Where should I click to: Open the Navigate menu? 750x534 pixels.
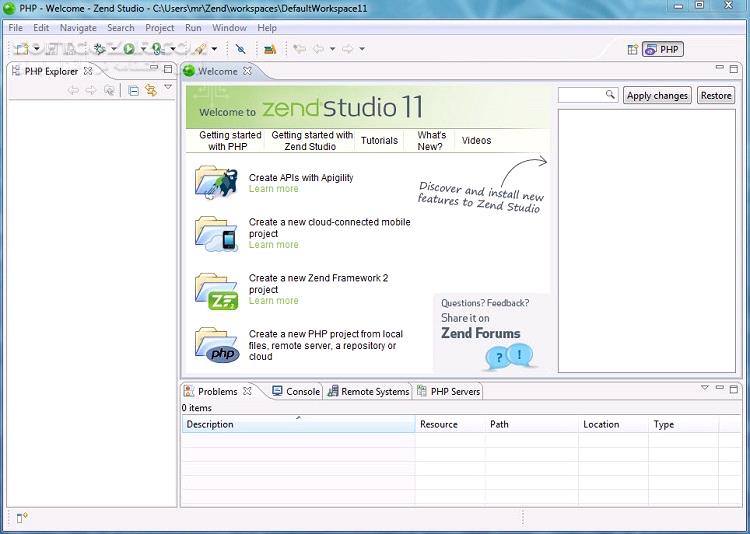[78, 28]
